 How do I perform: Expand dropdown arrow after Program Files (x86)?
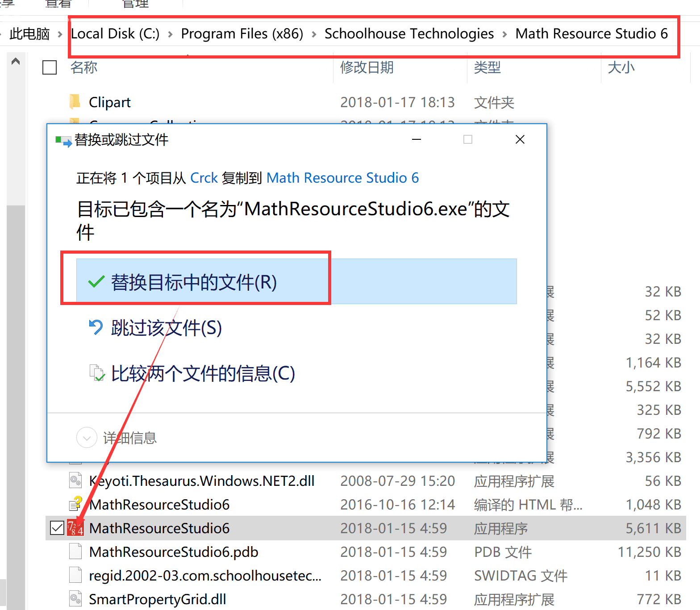pos(314,34)
